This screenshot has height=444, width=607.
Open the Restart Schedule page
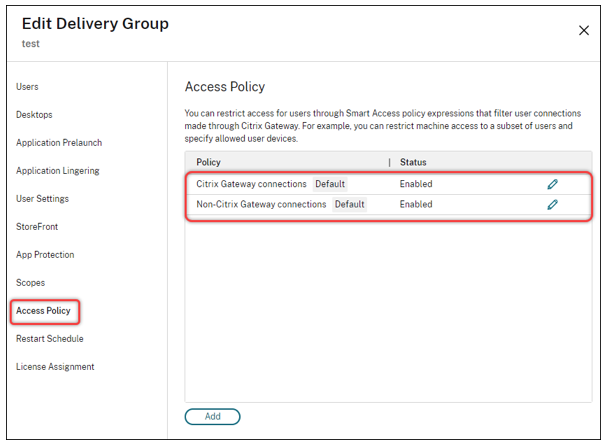tap(49, 339)
